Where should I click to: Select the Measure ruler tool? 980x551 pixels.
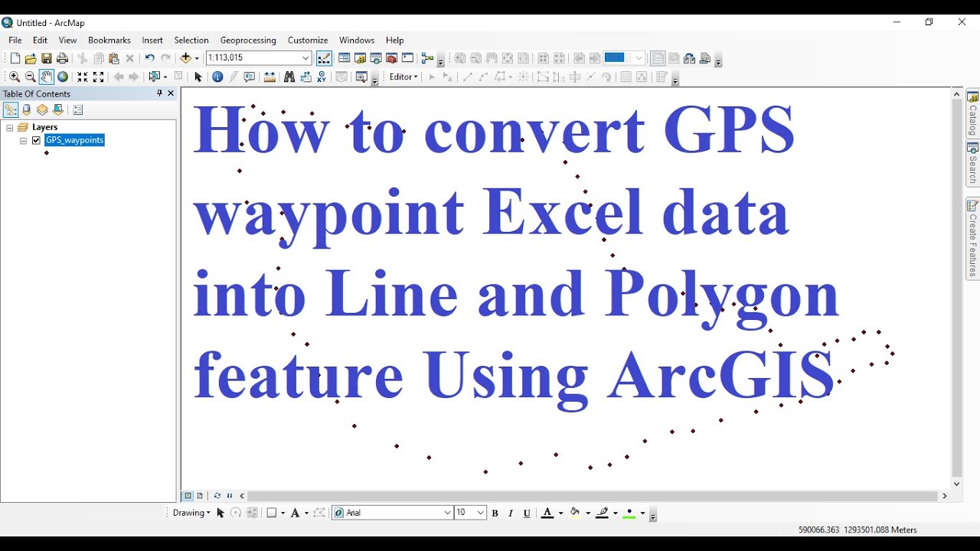[x=269, y=77]
